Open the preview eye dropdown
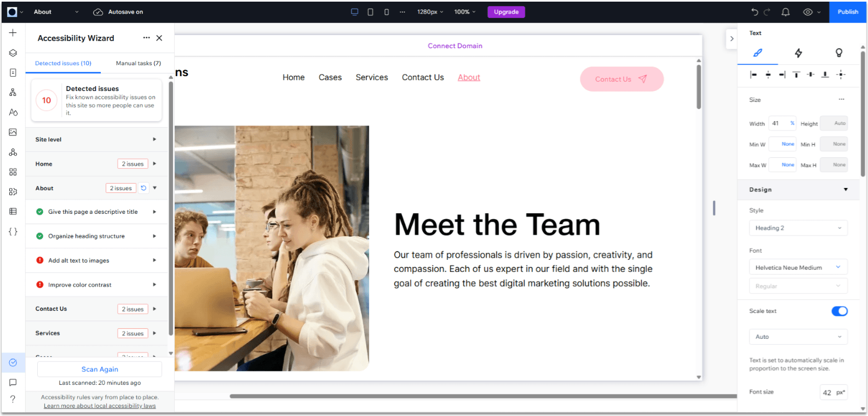Screen dimensions: 868x416 click(x=812, y=12)
